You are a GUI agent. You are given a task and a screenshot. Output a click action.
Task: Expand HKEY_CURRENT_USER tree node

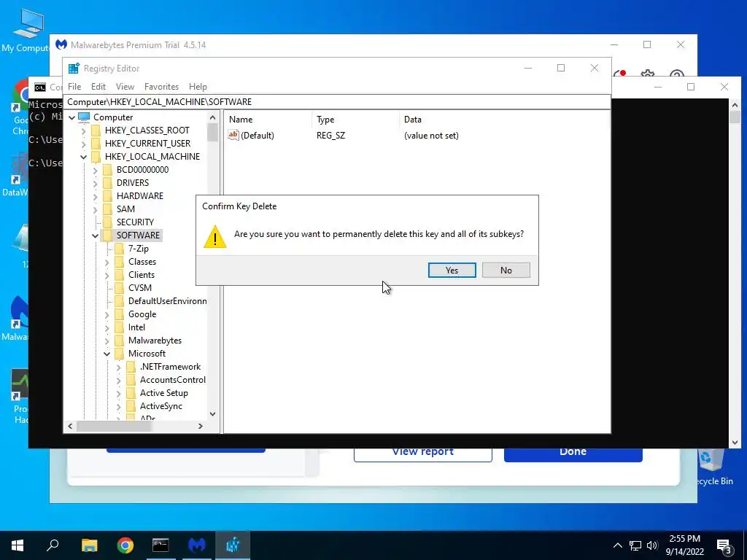point(83,144)
